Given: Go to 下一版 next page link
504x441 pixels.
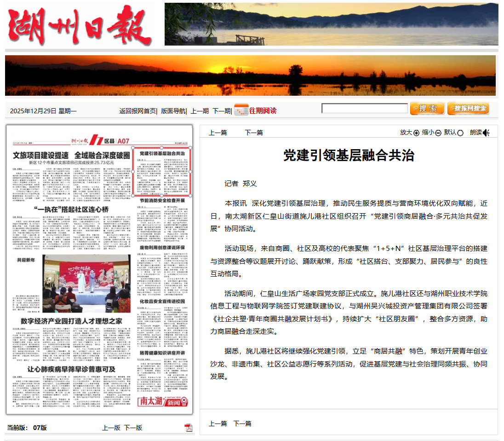Looking at the screenshot, I should point(133,428).
